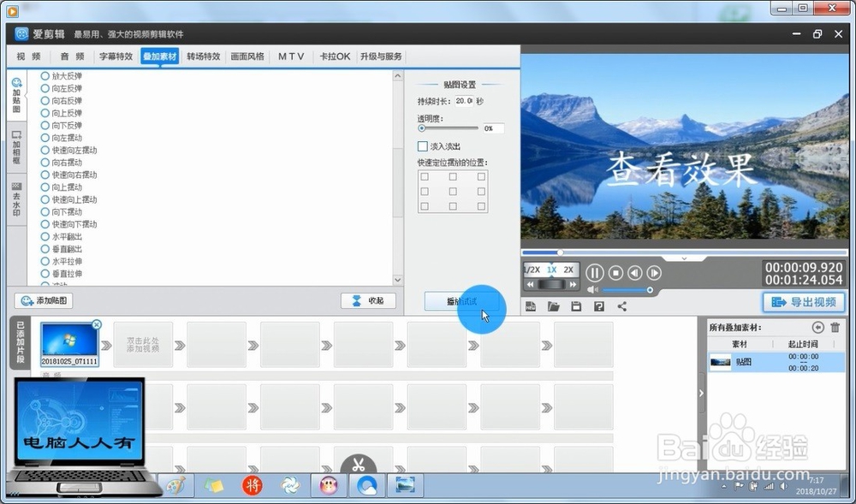Collapse the overlay materials panel via side arrow
856x504 pixels.
click(702, 393)
